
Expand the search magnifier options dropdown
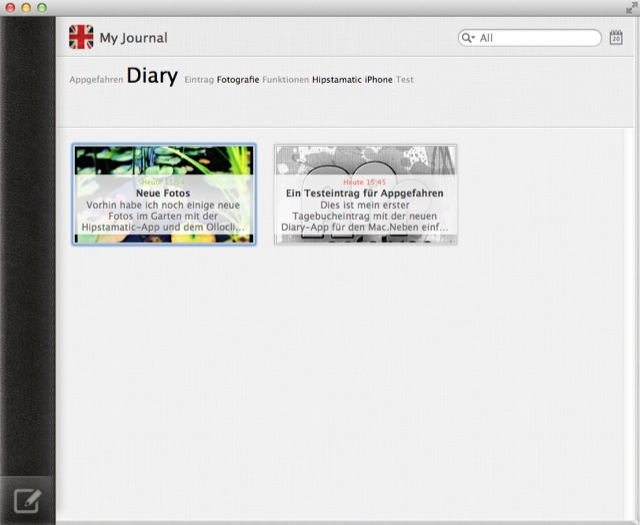point(468,38)
